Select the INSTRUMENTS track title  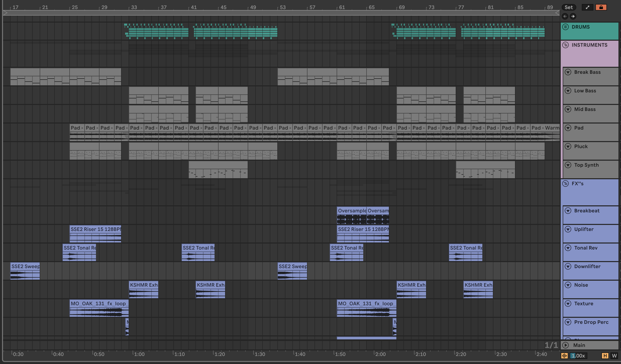tap(589, 45)
